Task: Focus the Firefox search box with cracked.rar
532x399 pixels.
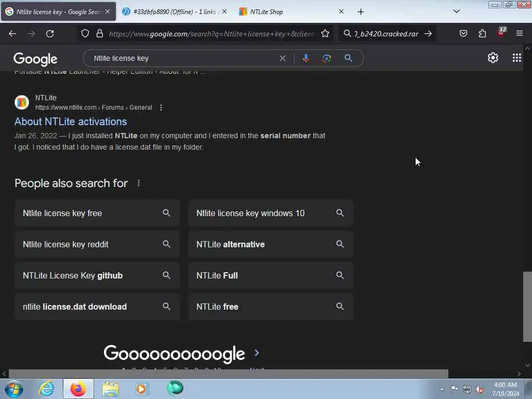Action: point(387,34)
